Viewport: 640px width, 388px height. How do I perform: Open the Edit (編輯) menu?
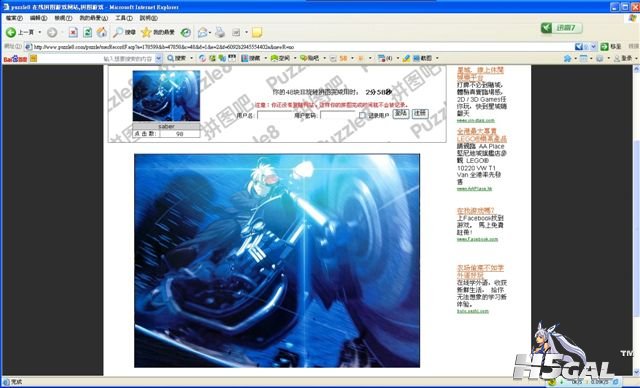[x=38, y=18]
